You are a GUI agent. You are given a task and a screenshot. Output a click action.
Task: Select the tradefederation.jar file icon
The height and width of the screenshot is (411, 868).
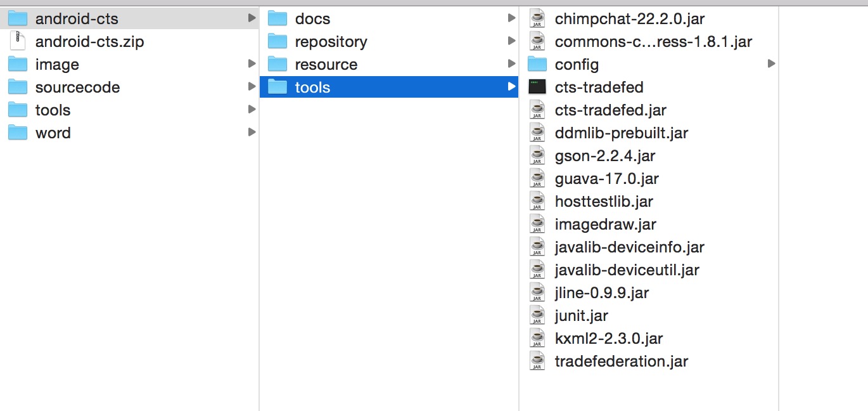537,361
